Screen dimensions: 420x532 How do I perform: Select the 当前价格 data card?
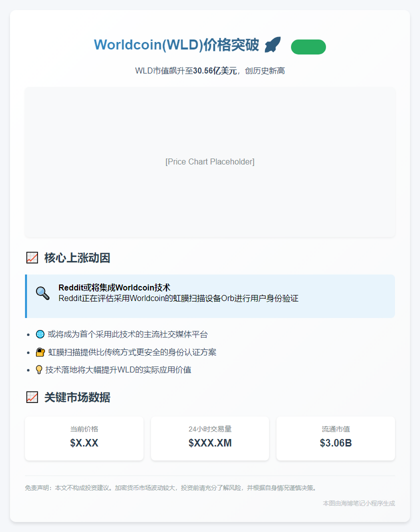click(84, 438)
